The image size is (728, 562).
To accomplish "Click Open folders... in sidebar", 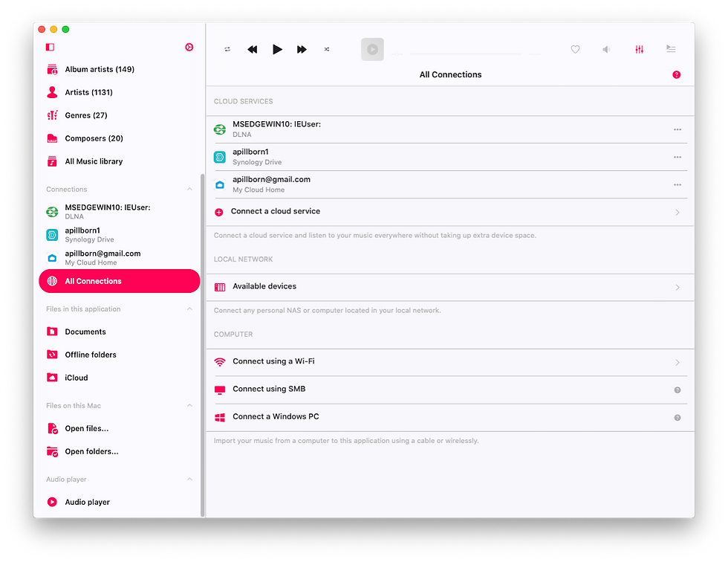I will coord(120,451).
